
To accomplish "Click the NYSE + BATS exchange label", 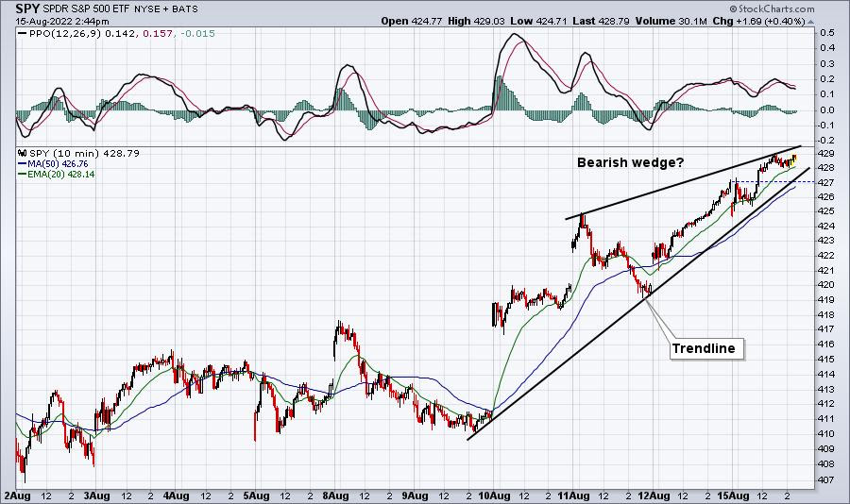I will pyautogui.click(x=165, y=9).
